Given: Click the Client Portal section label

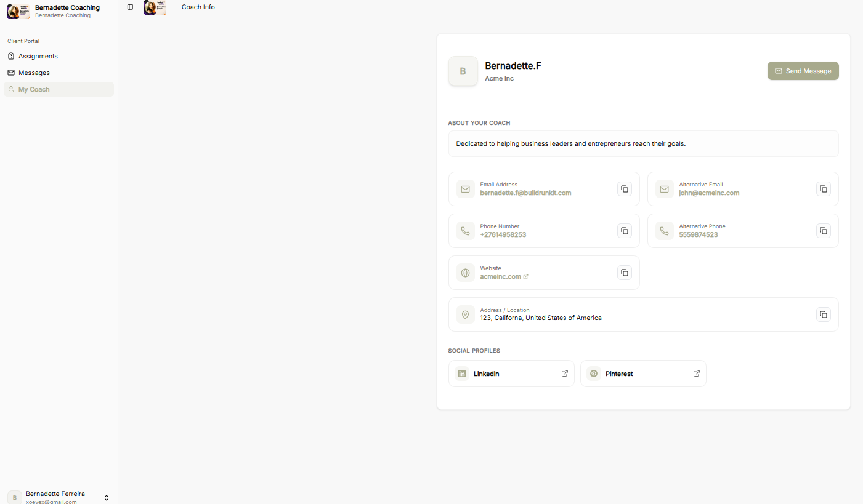Looking at the screenshot, I should click(23, 41).
